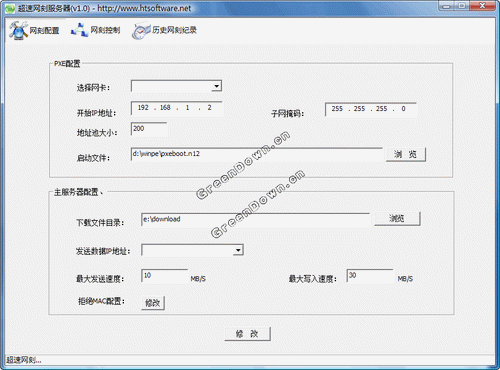Screen dimensions: 500x370
Task: Switch to the 网刻控制 network icon
Action: 79,30
